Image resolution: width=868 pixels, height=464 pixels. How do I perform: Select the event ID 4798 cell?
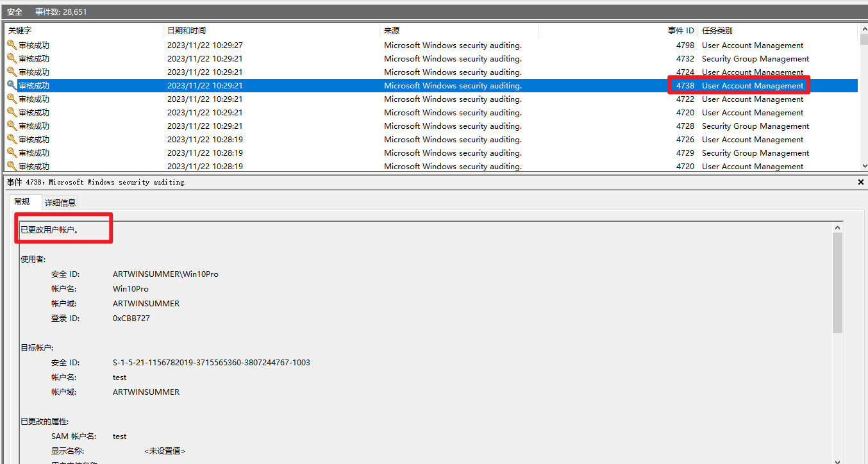click(x=685, y=46)
